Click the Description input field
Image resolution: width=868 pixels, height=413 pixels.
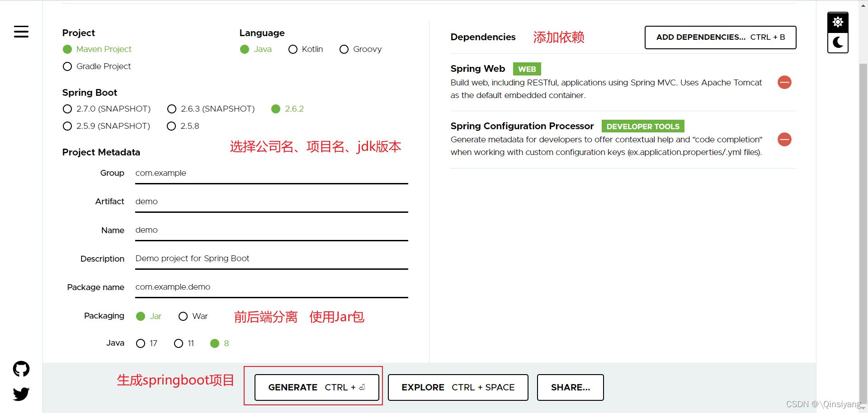[x=271, y=259]
